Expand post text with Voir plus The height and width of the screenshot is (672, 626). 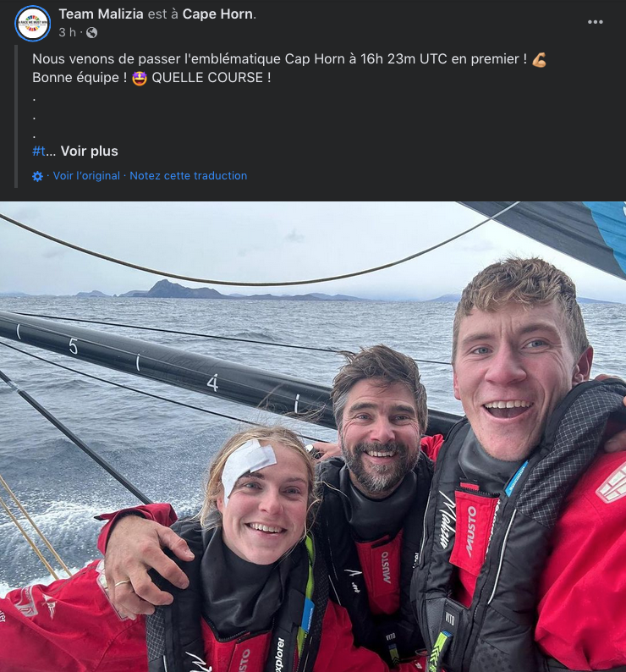89,151
